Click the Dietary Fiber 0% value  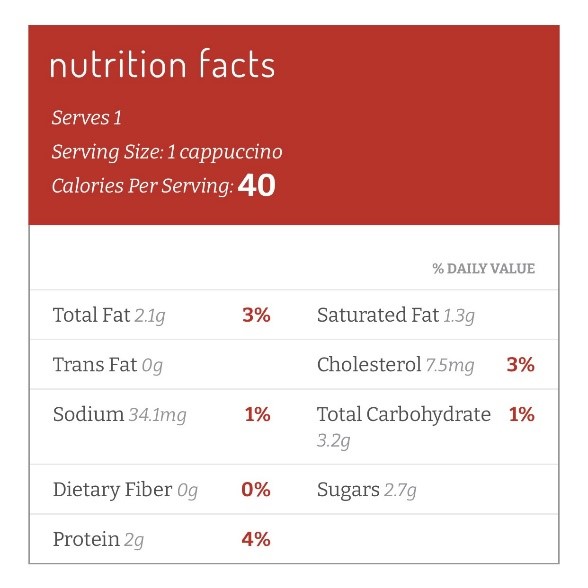click(x=256, y=490)
